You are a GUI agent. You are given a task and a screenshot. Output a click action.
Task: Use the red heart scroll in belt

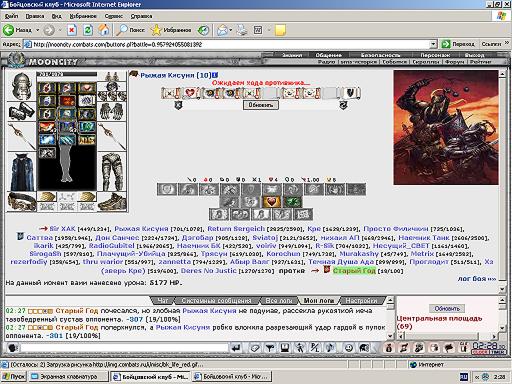tap(190, 93)
